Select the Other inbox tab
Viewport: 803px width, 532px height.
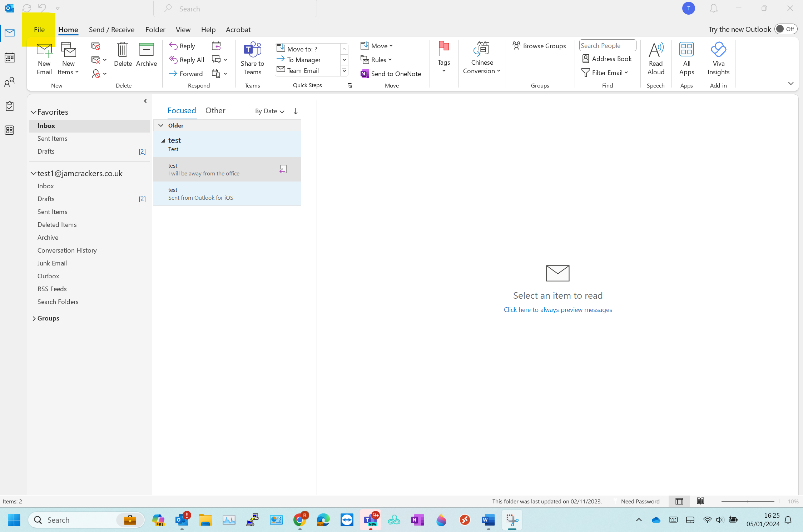[215, 110]
